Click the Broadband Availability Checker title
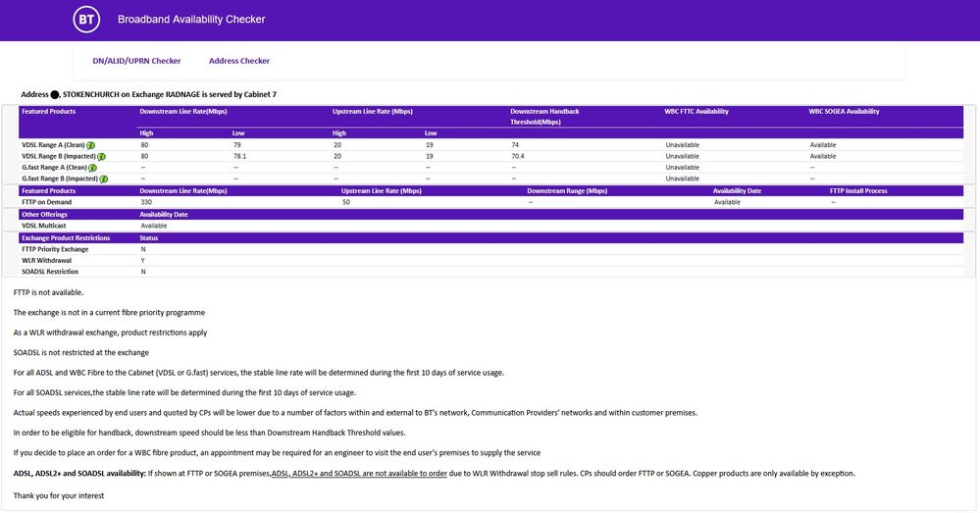This screenshot has width=980, height=513. (x=191, y=20)
